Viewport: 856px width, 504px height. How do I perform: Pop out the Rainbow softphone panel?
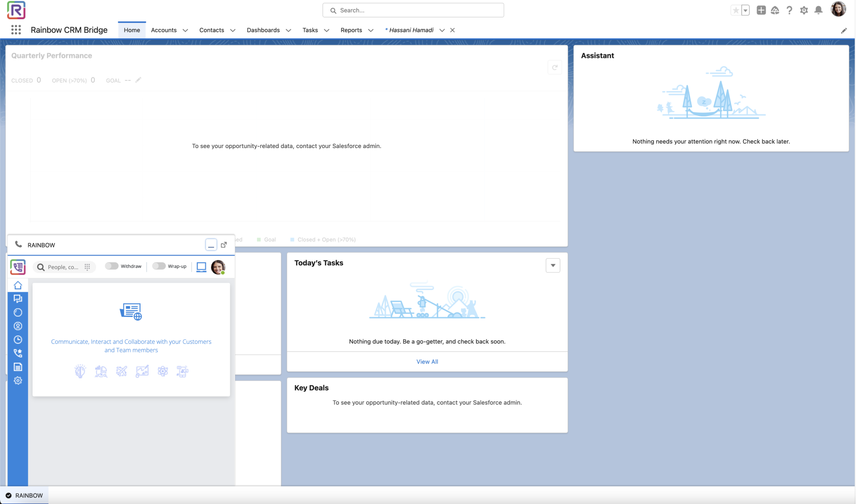(224, 244)
